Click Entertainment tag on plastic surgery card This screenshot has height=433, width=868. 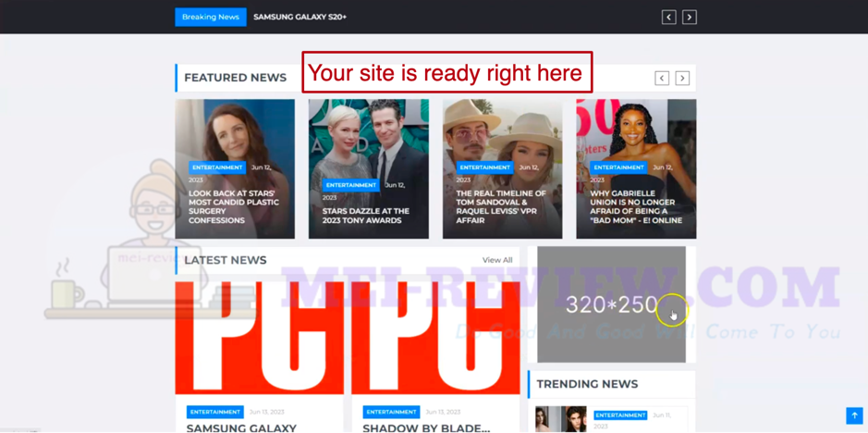click(x=217, y=167)
